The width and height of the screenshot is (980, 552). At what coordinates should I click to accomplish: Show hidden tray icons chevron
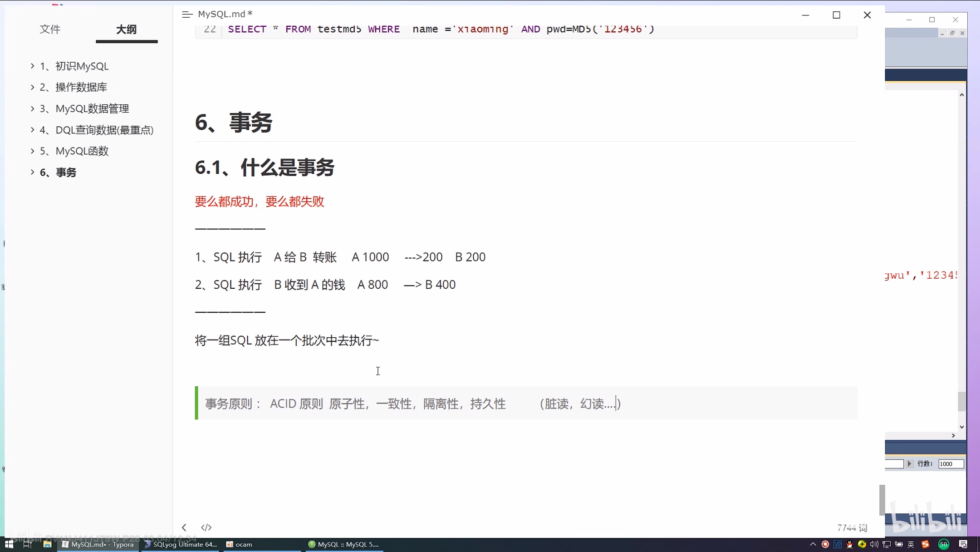pyautogui.click(x=813, y=544)
